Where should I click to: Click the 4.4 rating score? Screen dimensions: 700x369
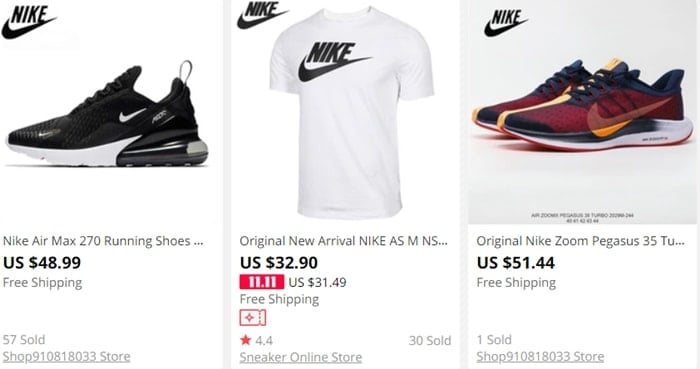(264, 341)
